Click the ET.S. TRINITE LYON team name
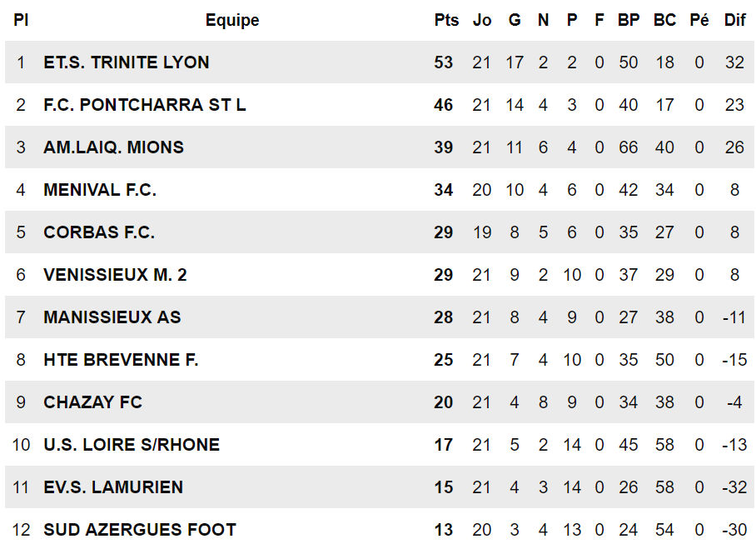Image resolution: width=756 pixels, height=549 pixels. coord(127,62)
